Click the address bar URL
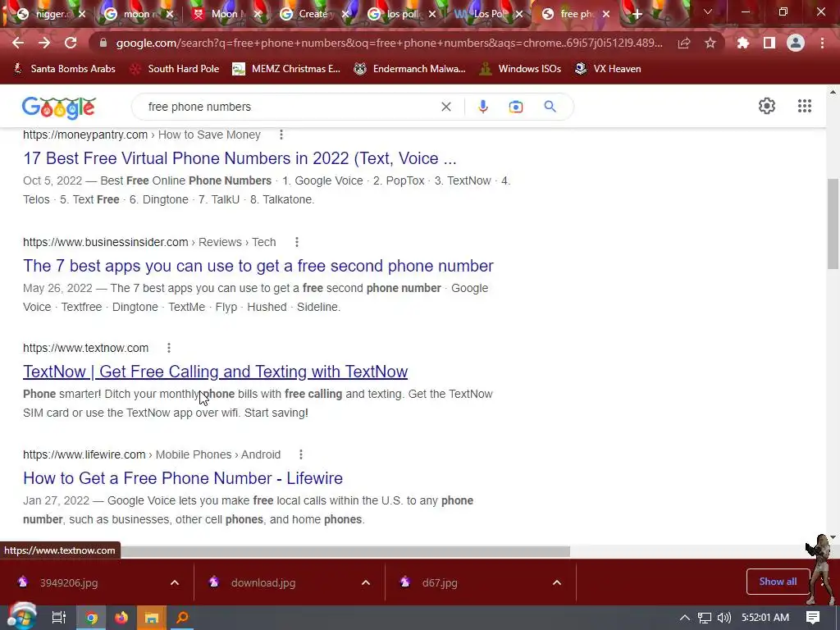Viewport: 840px width, 630px height. click(389, 43)
